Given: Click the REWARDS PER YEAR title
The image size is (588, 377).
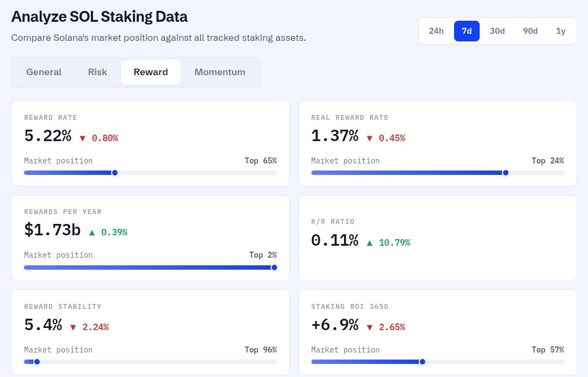Looking at the screenshot, I should click(63, 211).
